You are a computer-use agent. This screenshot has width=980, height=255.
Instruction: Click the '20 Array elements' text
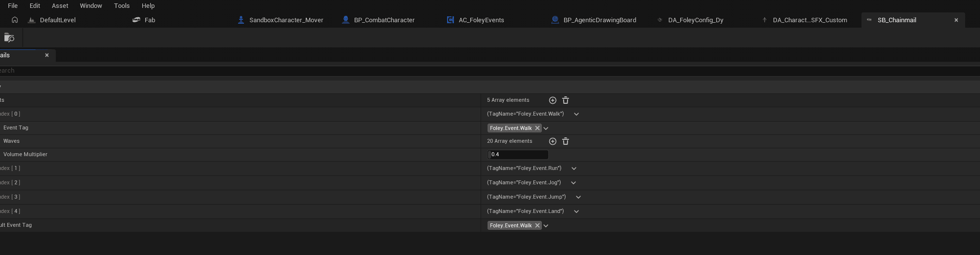510,141
